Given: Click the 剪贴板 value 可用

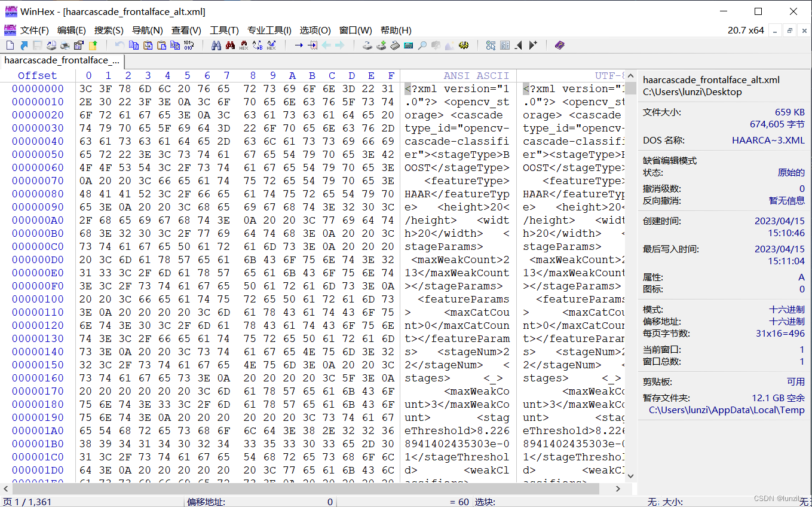Looking at the screenshot, I should [x=796, y=381].
